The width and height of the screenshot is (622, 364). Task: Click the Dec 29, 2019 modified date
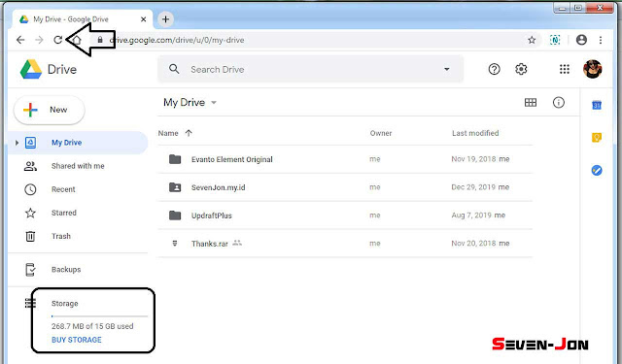pyautogui.click(x=473, y=187)
